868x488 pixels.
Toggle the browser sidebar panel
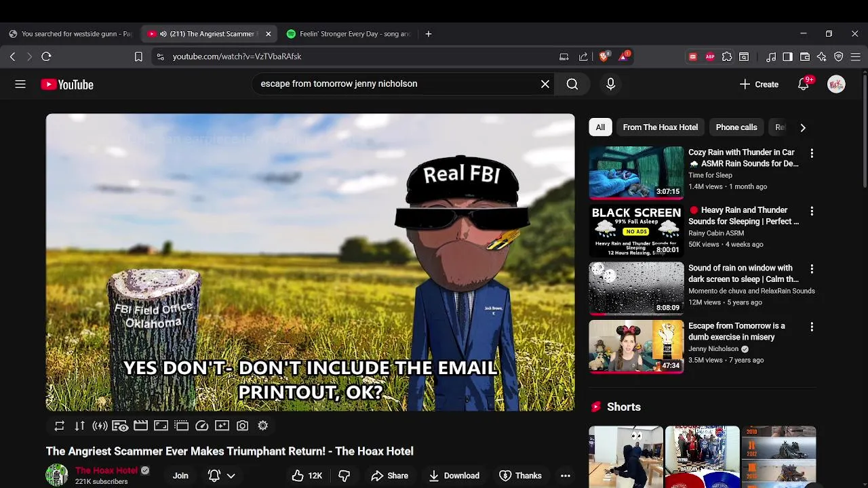(787, 57)
